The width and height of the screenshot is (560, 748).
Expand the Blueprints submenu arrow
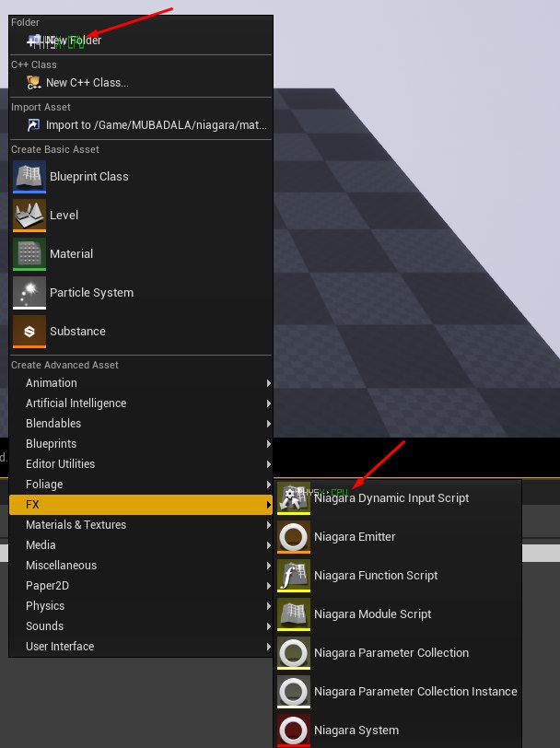pos(269,444)
